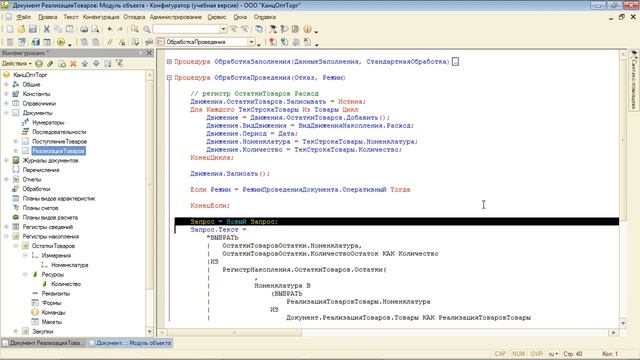Viewport: 640px width, 360px height.
Task: Click the search text input field
Action: coord(187,29)
